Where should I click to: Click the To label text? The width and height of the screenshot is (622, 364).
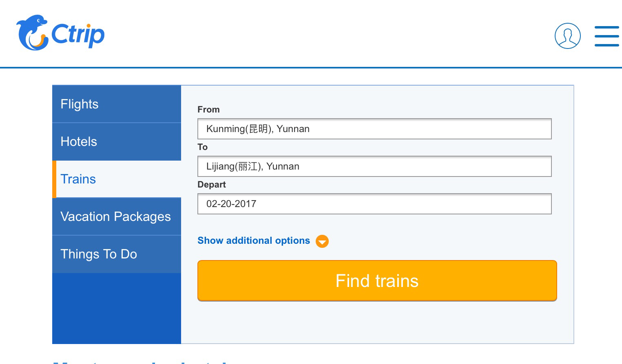tap(203, 147)
